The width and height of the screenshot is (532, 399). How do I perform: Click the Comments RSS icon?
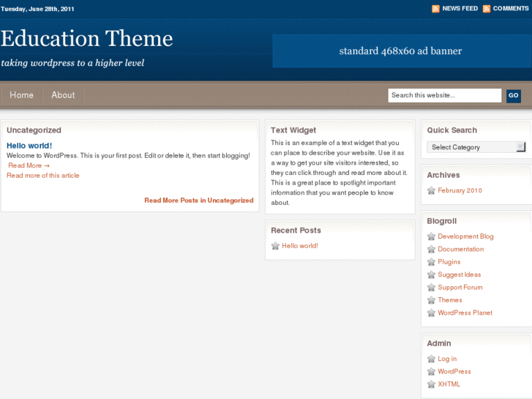tap(487, 9)
